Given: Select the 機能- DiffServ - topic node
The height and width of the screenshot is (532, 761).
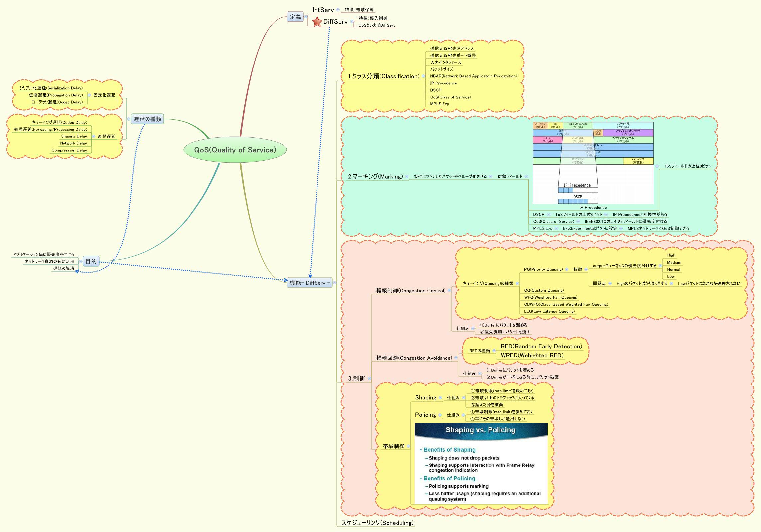Looking at the screenshot, I should (310, 283).
